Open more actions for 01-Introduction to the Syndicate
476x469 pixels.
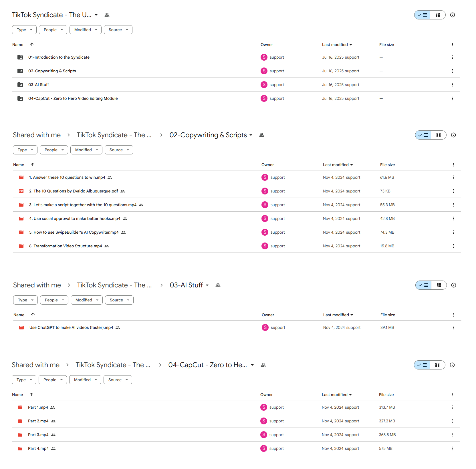point(453,57)
